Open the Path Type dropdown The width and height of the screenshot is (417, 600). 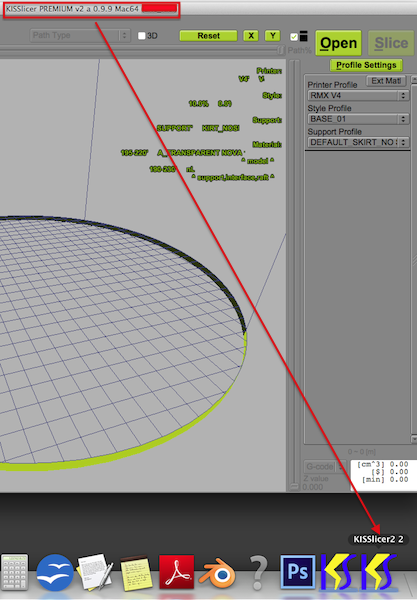tap(80, 36)
